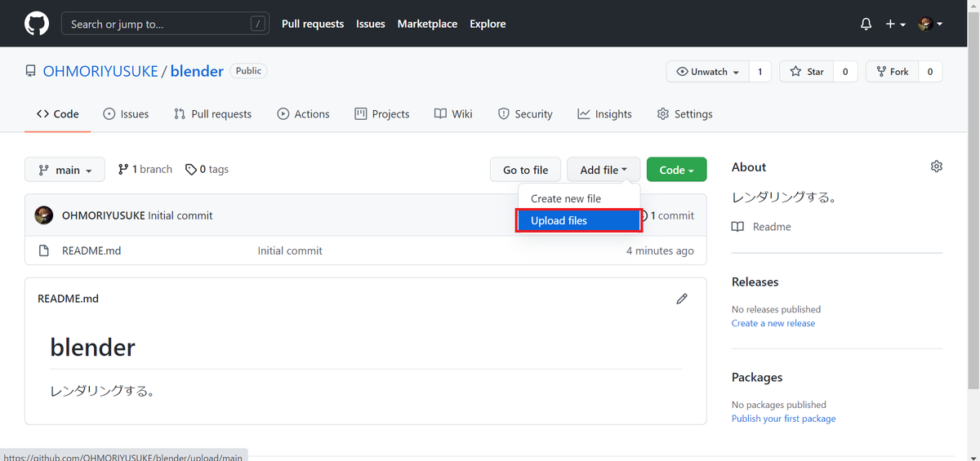This screenshot has width=980, height=461.
Task: Open the About settings gear icon
Action: tap(936, 166)
